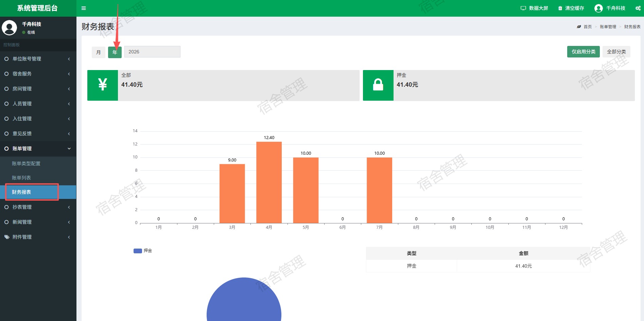Expand the 宿舍服务 chevron
The height and width of the screenshot is (321, 644).
pyautogui.click(x=69, y=74)
